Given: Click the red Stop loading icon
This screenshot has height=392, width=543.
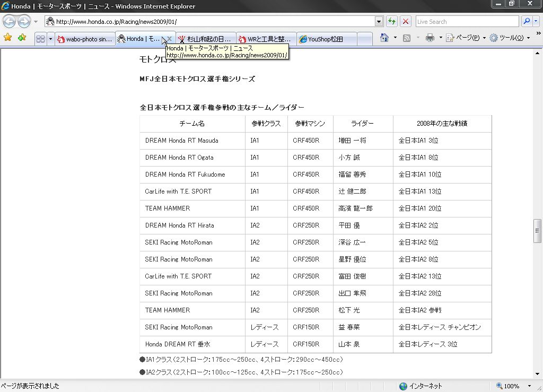Looking at the screenshot, I should pos(406,21).
